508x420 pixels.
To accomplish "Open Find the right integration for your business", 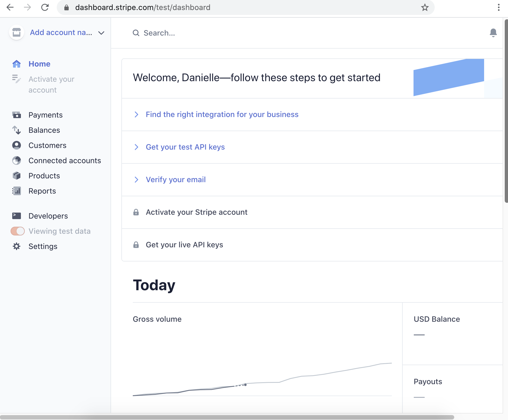I will [222, 115].
